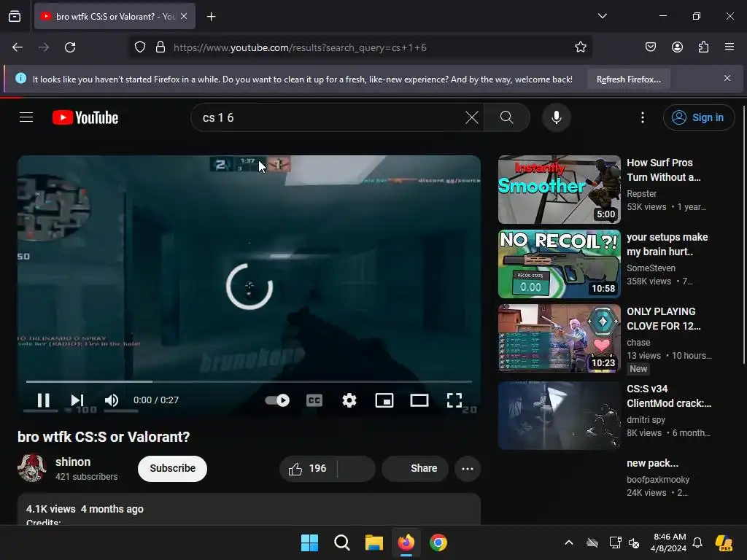Open 'CS:S v34 ClientMod crack' video title

click(x=669, y=396)
